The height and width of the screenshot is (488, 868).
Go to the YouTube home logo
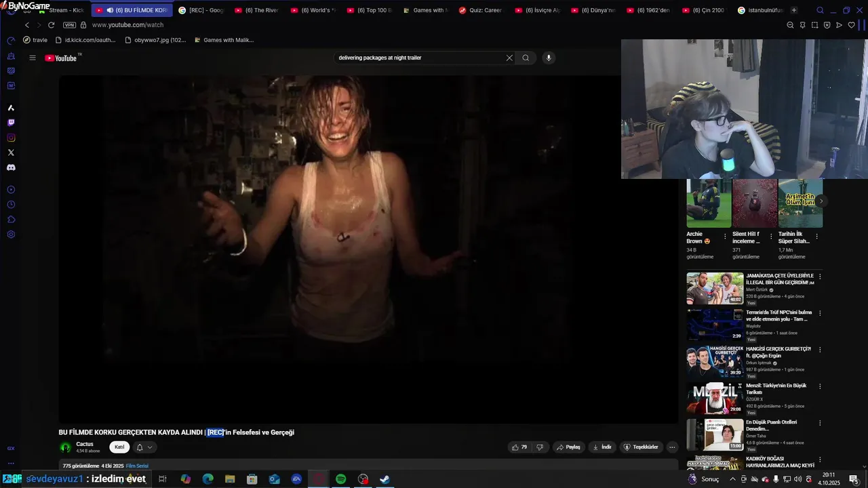tap(62, 58)
